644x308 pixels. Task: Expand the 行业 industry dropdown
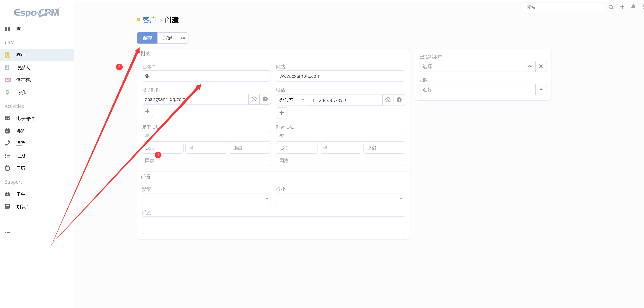click(340, 199)
